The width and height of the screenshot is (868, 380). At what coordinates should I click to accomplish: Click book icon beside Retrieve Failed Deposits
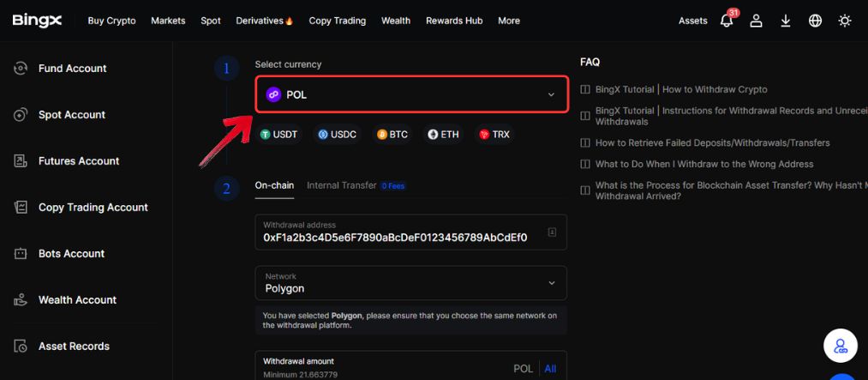pos(585,143)
